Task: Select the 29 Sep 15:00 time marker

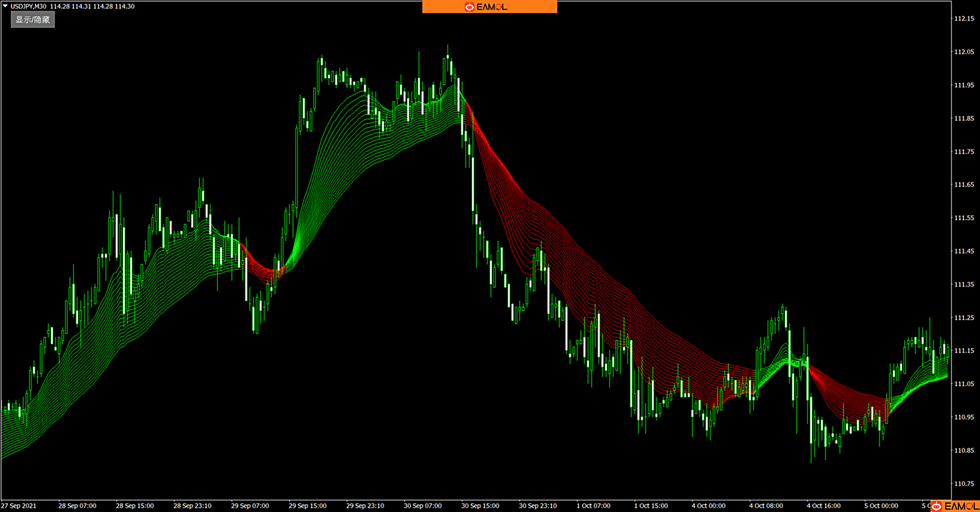Action: pos(307,506)
